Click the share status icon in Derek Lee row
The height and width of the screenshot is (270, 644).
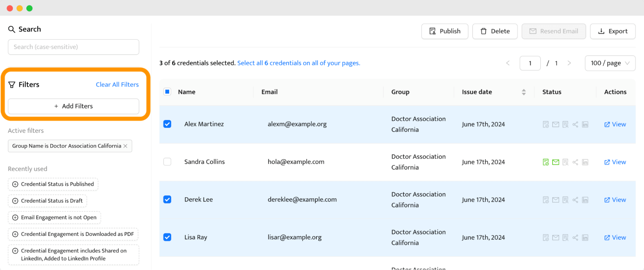pyautogui.click(x=575, y=200)
